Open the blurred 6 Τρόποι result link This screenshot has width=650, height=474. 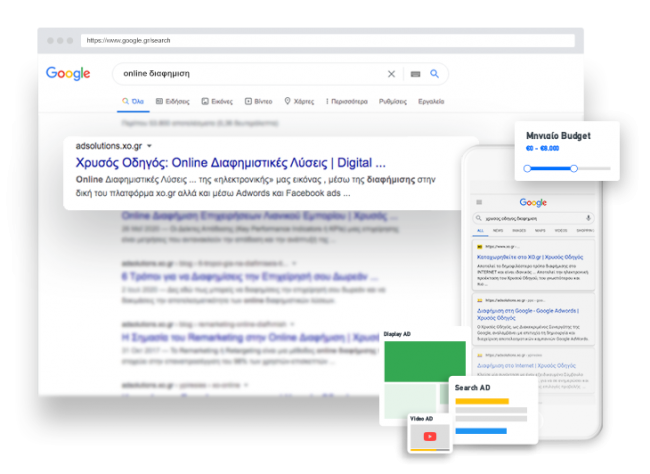coord(250,276)
